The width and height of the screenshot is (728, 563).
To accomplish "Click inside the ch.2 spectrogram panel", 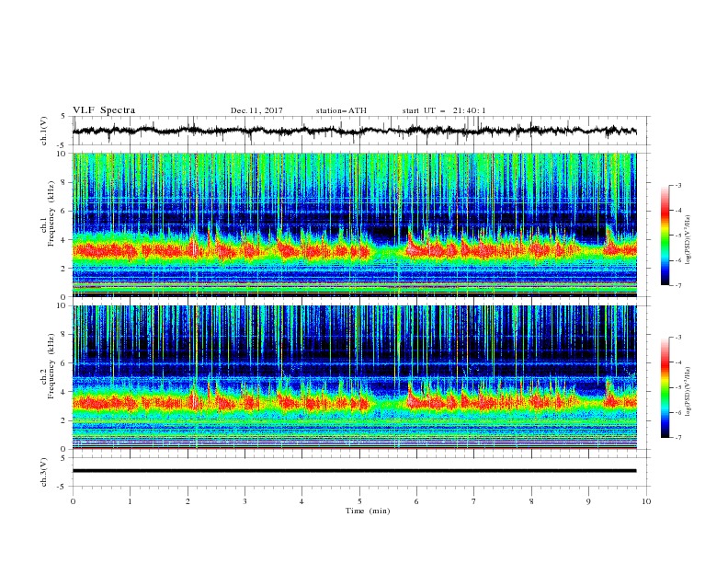I will pos(355,377).
